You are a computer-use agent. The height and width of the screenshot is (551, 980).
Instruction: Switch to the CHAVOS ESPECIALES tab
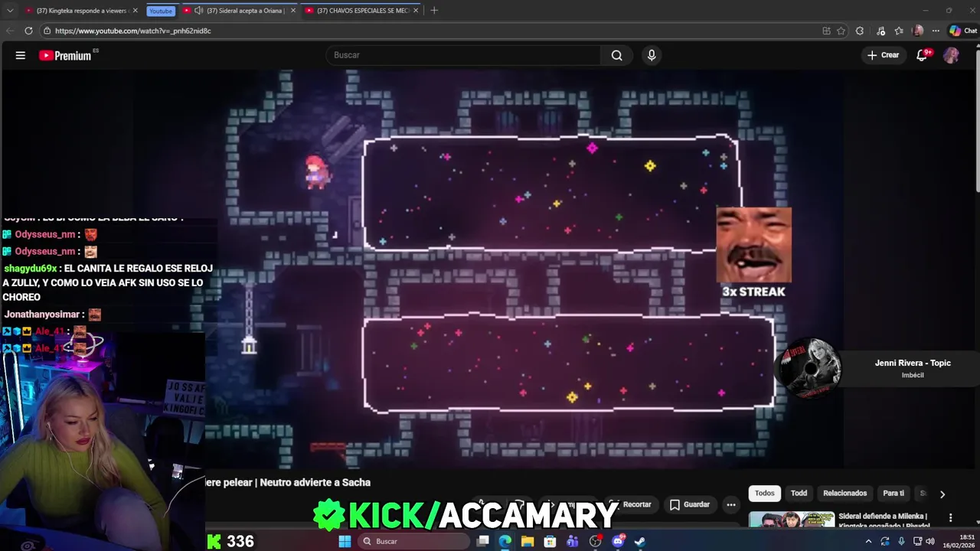coord(362,11)
